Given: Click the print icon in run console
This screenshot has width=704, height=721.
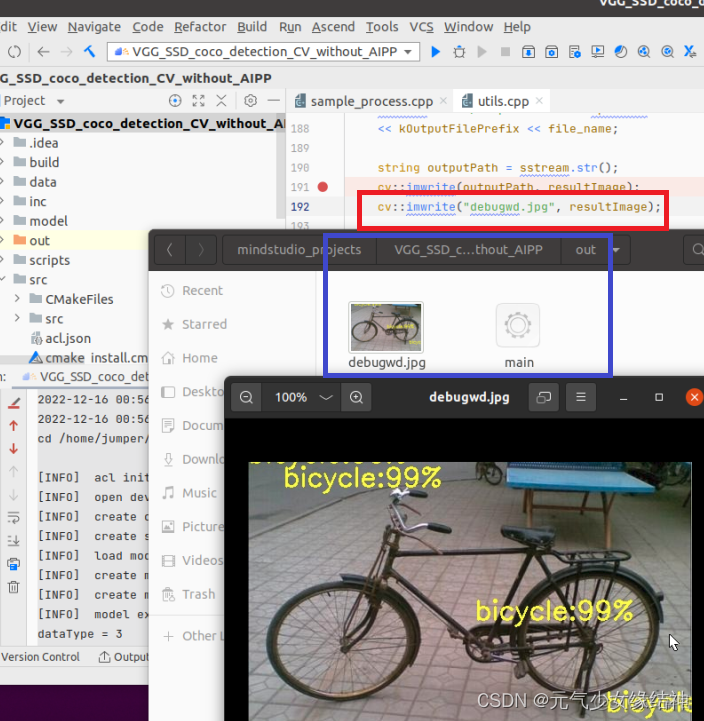Looking at the screenshot, I should coord(14,564).
